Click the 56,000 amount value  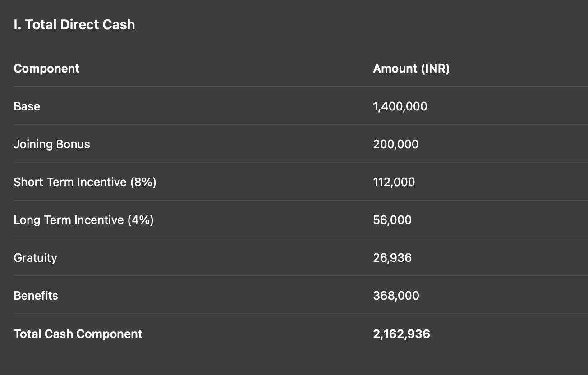[x=392, y=220]
